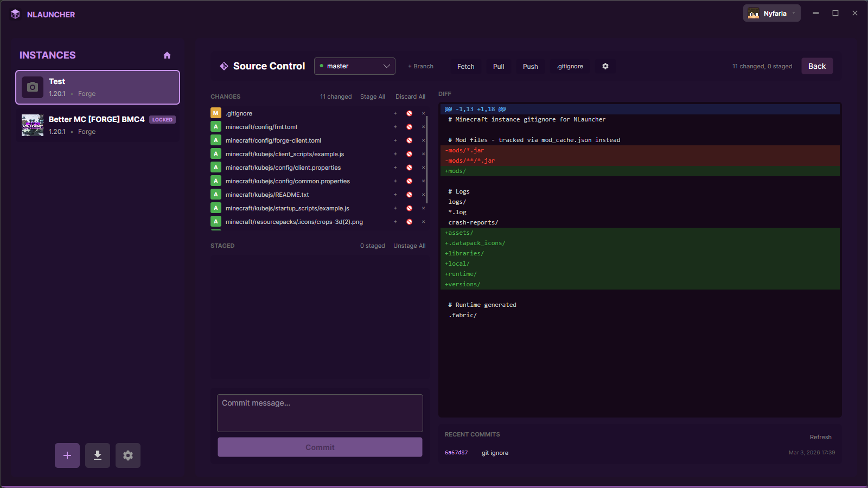Stage minecraft/kubejs/README.txt with plus icon

[395, 195]
